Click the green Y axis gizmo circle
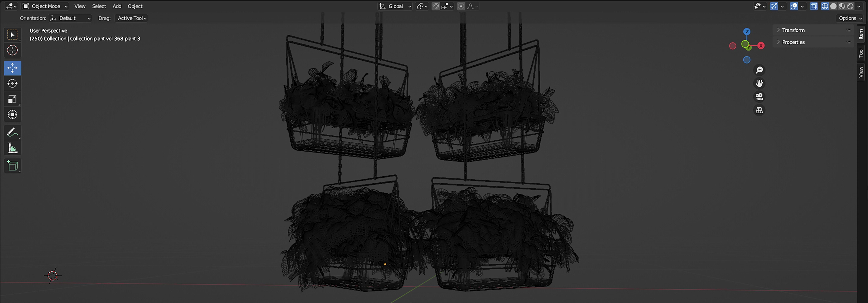This screenshot has height=303, width=868. pyautogui.click(x=745, y=44)
